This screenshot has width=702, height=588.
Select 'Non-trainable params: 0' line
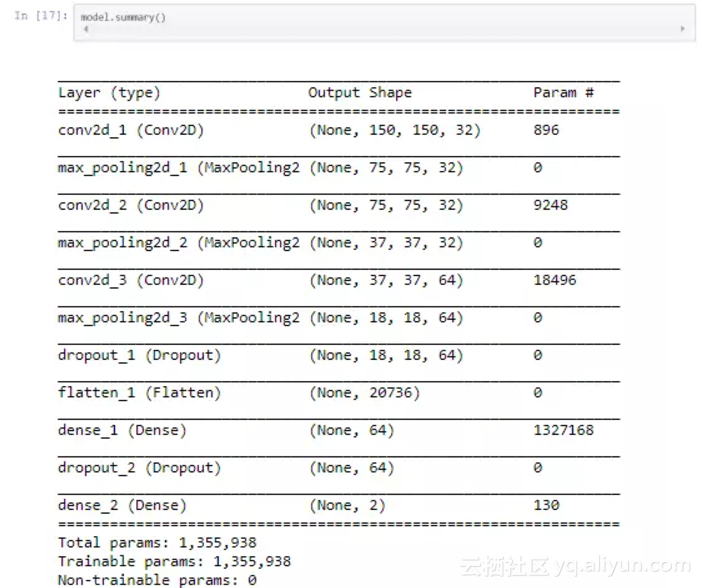pyautogui.click(x=157, y=580)
